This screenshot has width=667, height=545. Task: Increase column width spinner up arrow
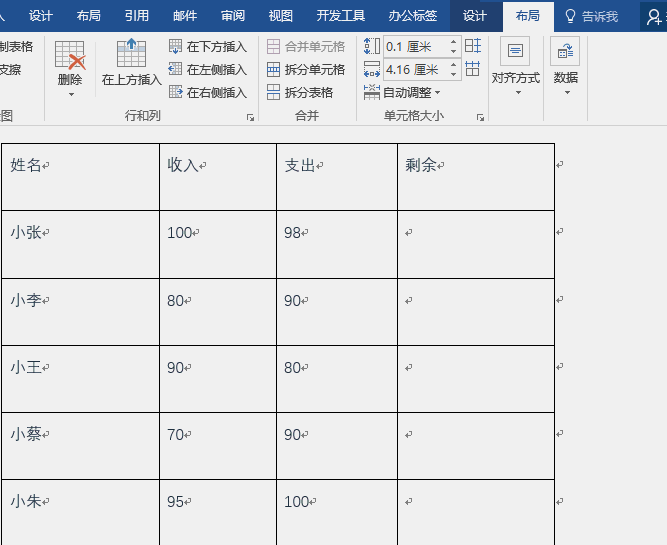coord(453,65)
